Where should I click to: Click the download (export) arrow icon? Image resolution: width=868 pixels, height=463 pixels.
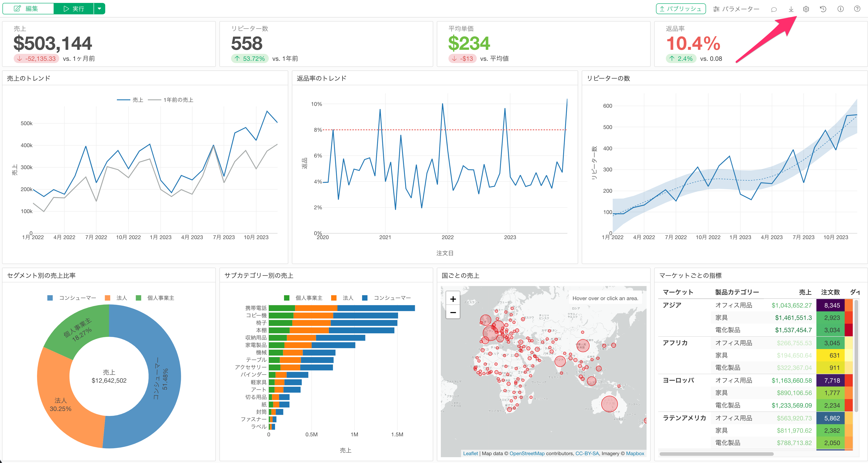pos(791,9)
